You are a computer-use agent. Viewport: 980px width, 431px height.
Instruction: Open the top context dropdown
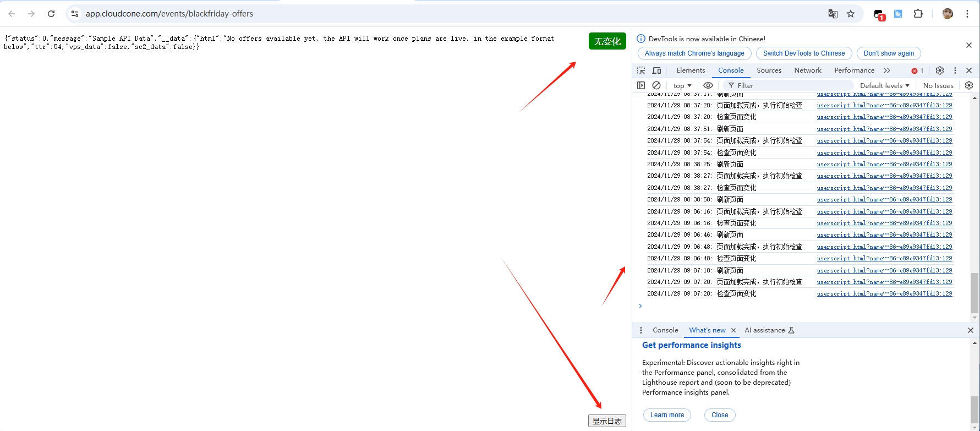tap(682, 85)
